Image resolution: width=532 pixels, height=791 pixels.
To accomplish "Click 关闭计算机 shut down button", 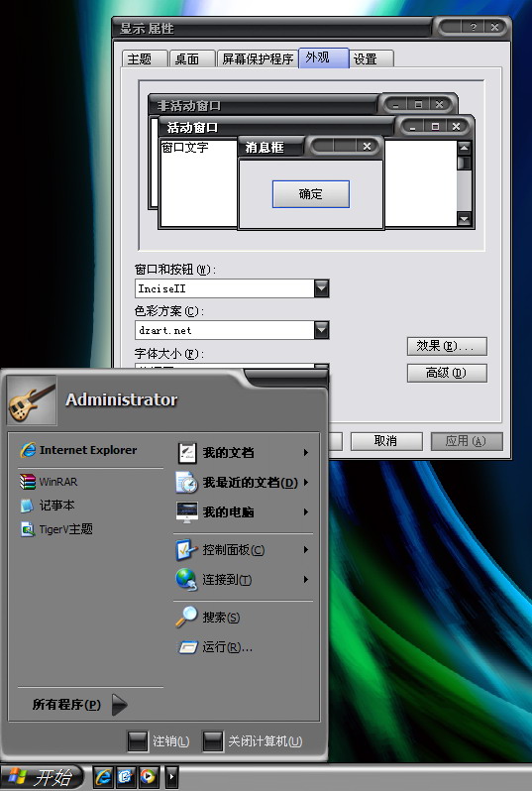I will point(253,741).
